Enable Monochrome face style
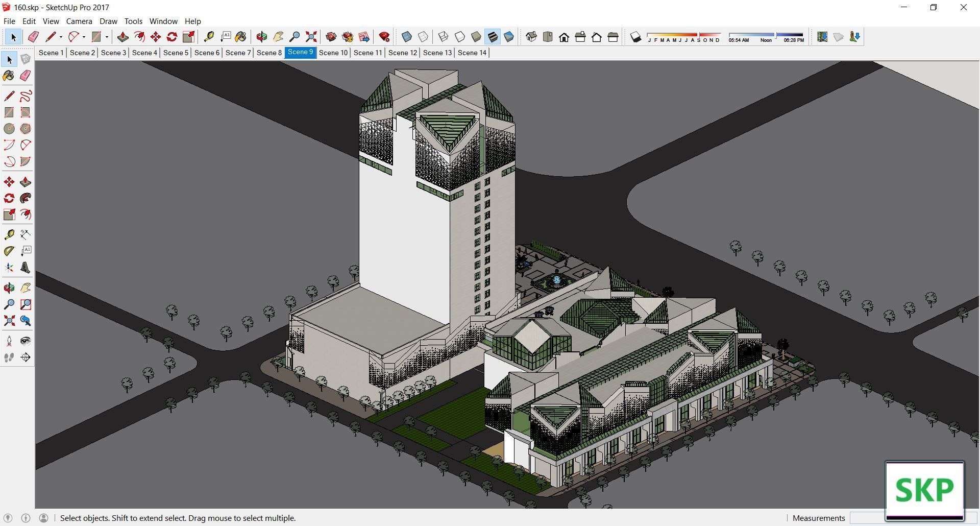This screenshot has width=980, height=526. [x=509, y=37]
